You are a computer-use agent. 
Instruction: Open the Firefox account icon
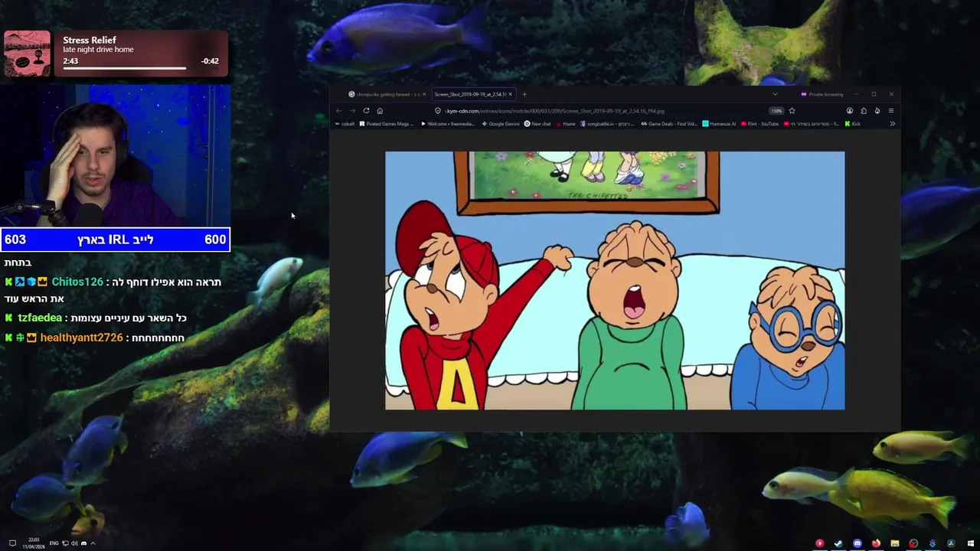pos(850,111)
